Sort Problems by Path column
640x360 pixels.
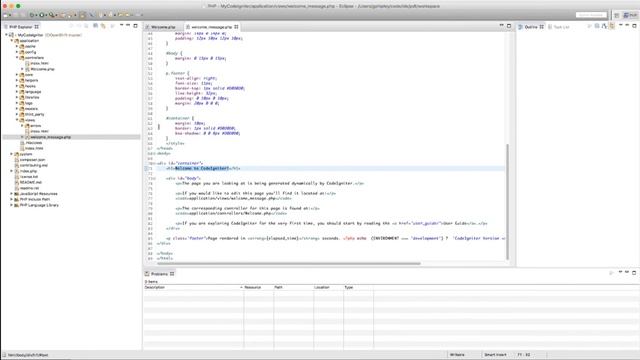[293, 287]
